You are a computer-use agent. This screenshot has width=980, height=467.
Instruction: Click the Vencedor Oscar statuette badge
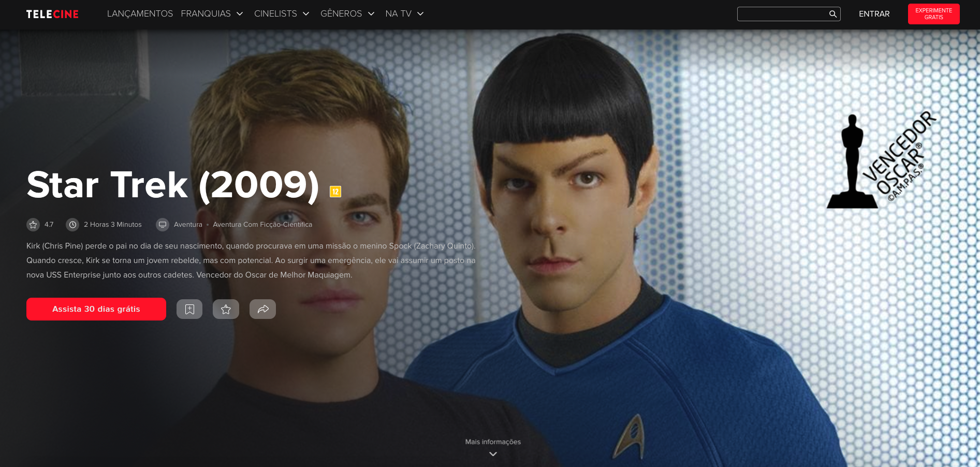tap(882, 159)
